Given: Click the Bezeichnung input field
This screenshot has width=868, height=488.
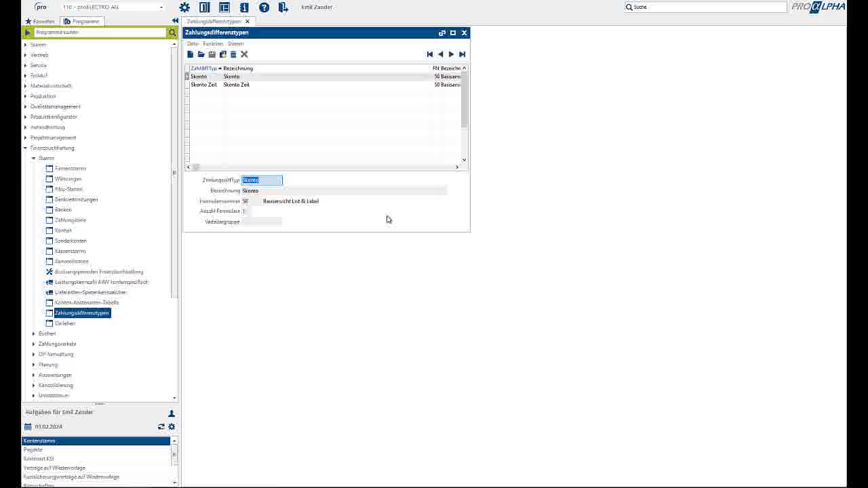Looking at the screenshot, I should (344, 191).
